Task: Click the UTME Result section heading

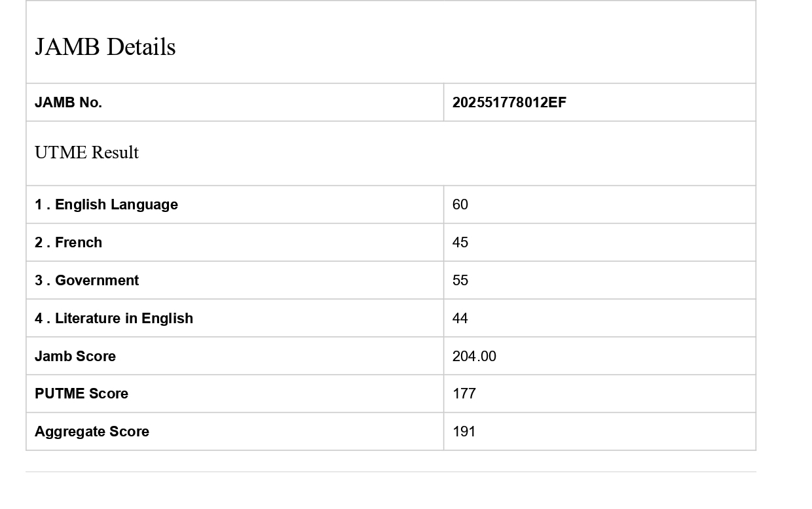Action: click(x=86, y=152)
